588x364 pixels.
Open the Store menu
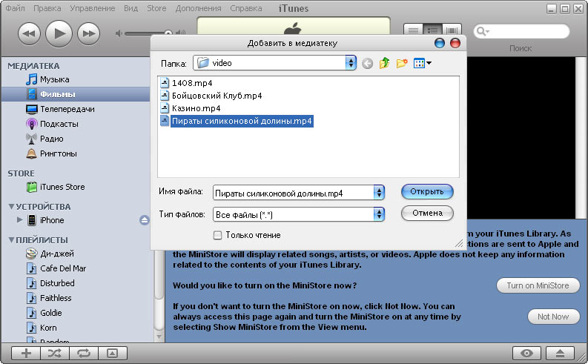click(156, 8)
